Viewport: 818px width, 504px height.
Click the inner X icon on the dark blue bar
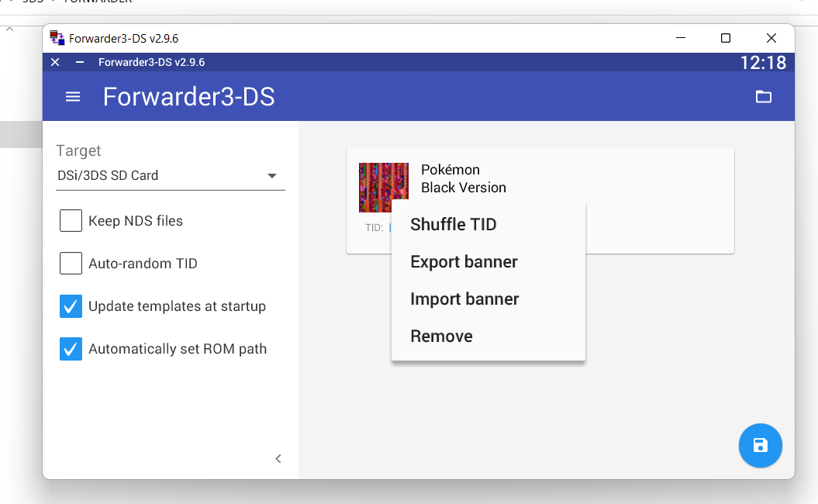(55, 62)
